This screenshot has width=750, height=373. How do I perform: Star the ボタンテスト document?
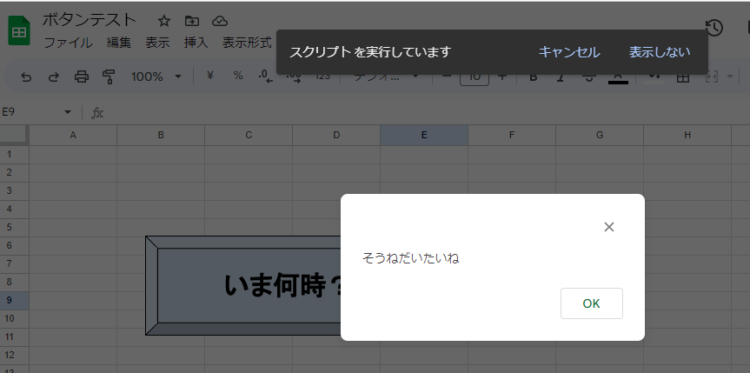click(164, 21)
